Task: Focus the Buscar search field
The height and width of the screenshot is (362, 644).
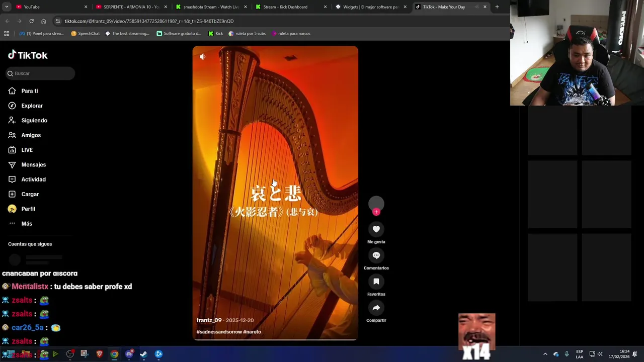Action: coord(40,73)
